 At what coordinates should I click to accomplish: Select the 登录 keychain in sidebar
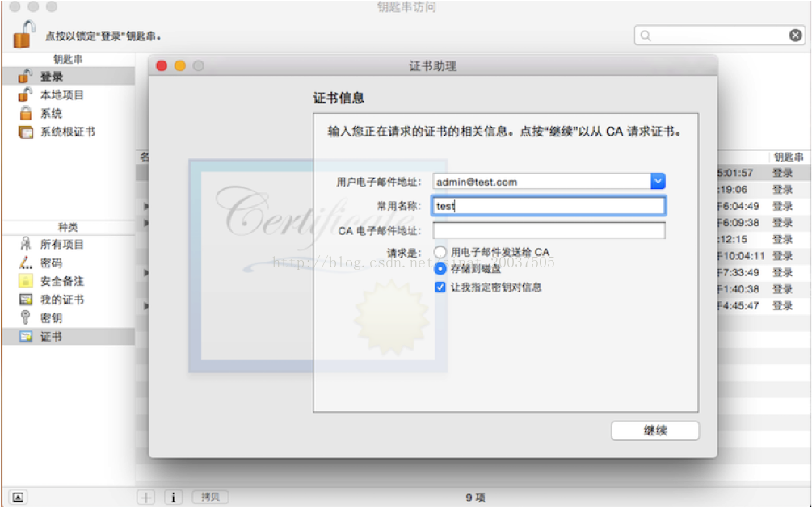coord(69,77)
